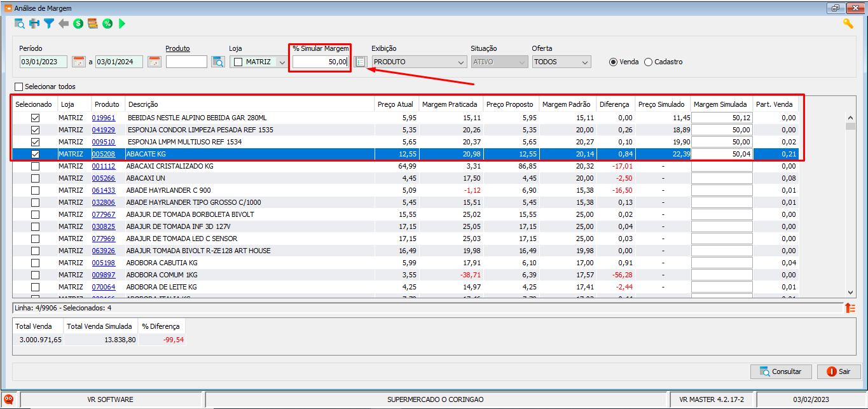The height and width of the screenshot is (409, 868).
Task: Sort by Margem Praticada column header
Action: click(450, 104)
